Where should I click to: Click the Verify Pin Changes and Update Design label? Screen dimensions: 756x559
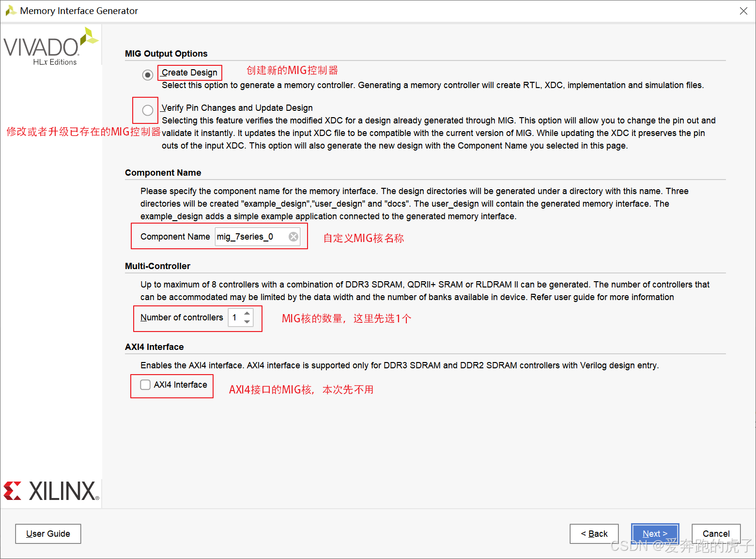pyautogui.click(x=237, y=108)
